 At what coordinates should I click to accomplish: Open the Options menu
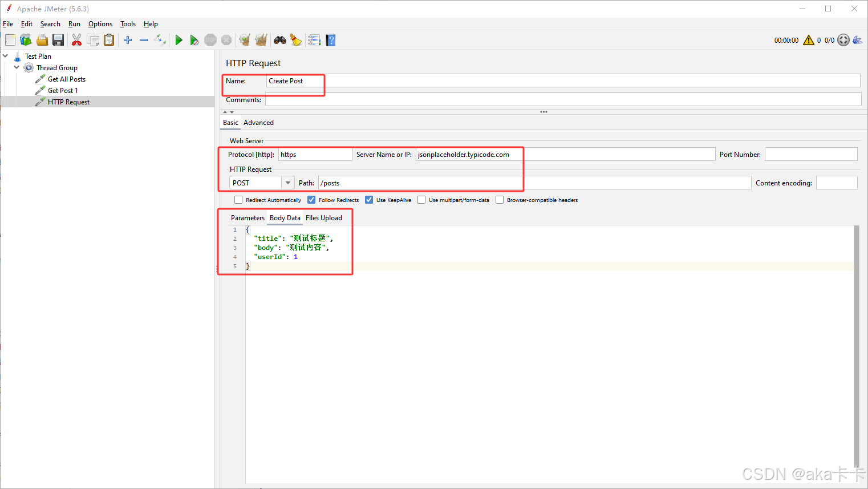coord(100,24)
